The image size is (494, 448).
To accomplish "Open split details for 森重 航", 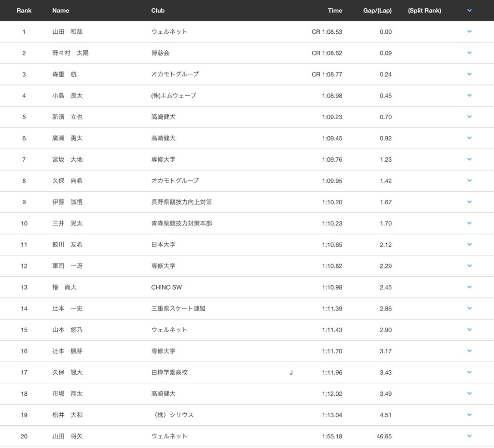I will coord(469,74).
